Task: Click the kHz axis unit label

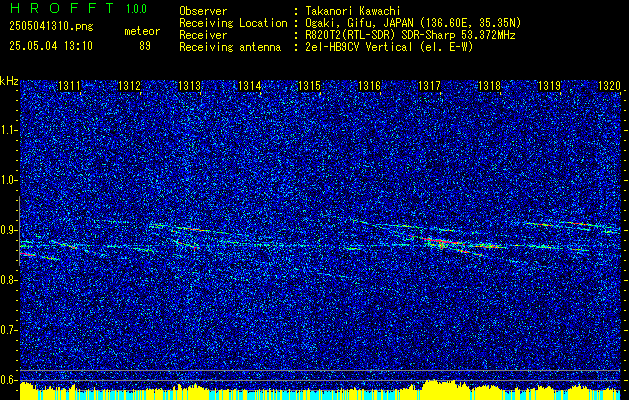Action: (9, 81)
